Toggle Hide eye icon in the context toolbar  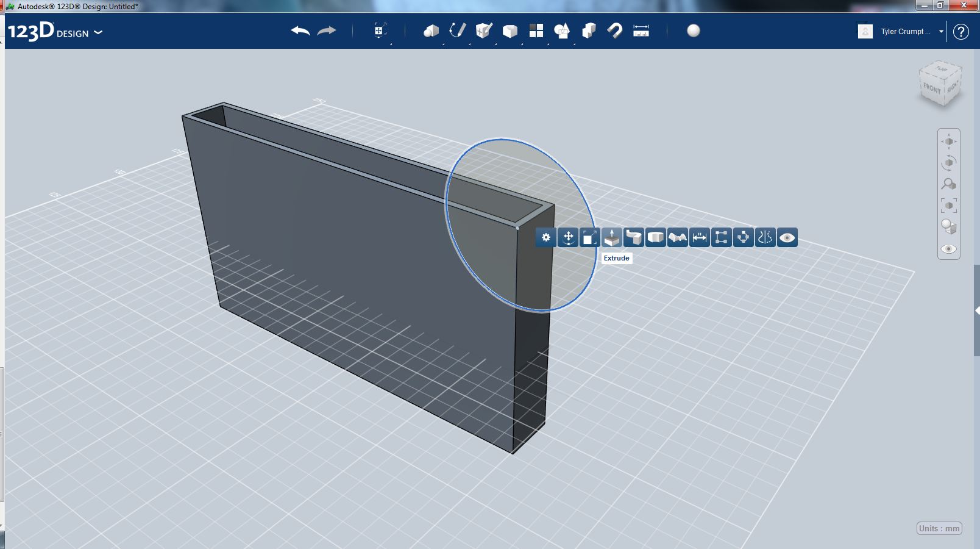tap(787, 237)
